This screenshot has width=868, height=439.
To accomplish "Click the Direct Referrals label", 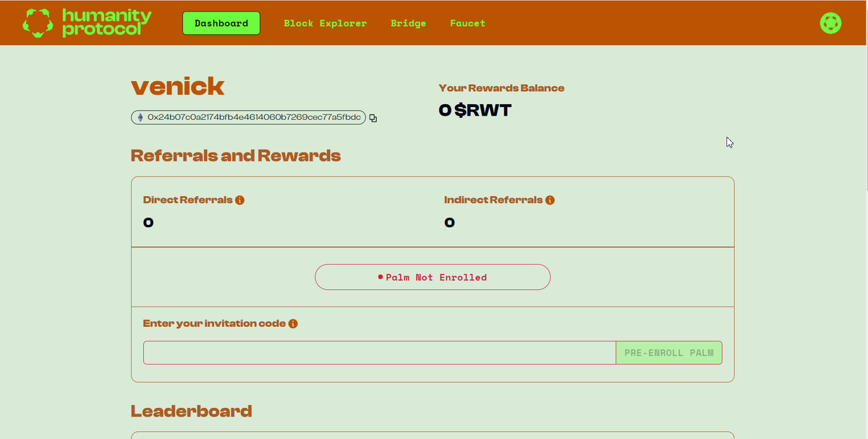I will coord(188,200).
